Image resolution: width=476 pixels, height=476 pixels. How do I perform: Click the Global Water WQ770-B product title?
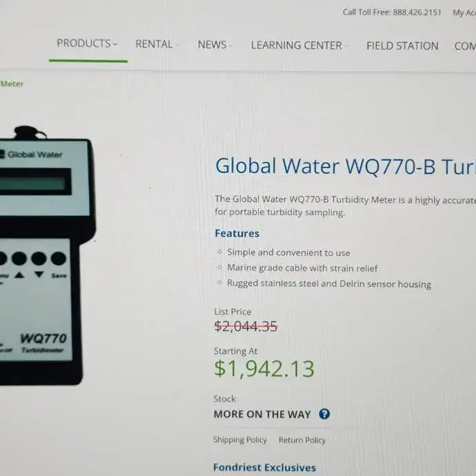tap(345, 166)
